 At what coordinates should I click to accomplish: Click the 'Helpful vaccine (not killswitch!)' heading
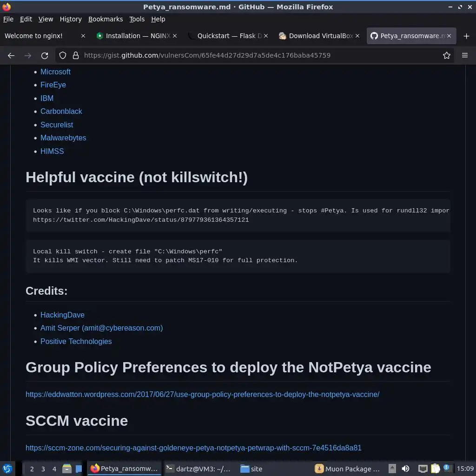click(137, 177)
